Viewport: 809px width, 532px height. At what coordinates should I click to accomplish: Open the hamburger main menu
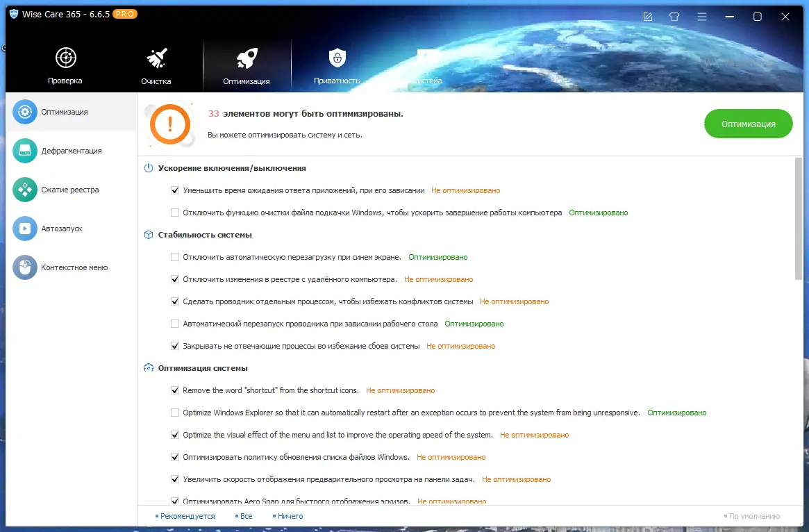[701, 15]
